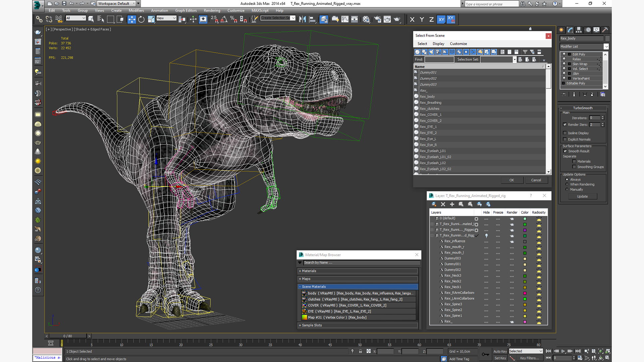Screen dimensions: 644x362
Task: Click Delete layer X icon in Layer dialog
Action: [x=443, y=204]
